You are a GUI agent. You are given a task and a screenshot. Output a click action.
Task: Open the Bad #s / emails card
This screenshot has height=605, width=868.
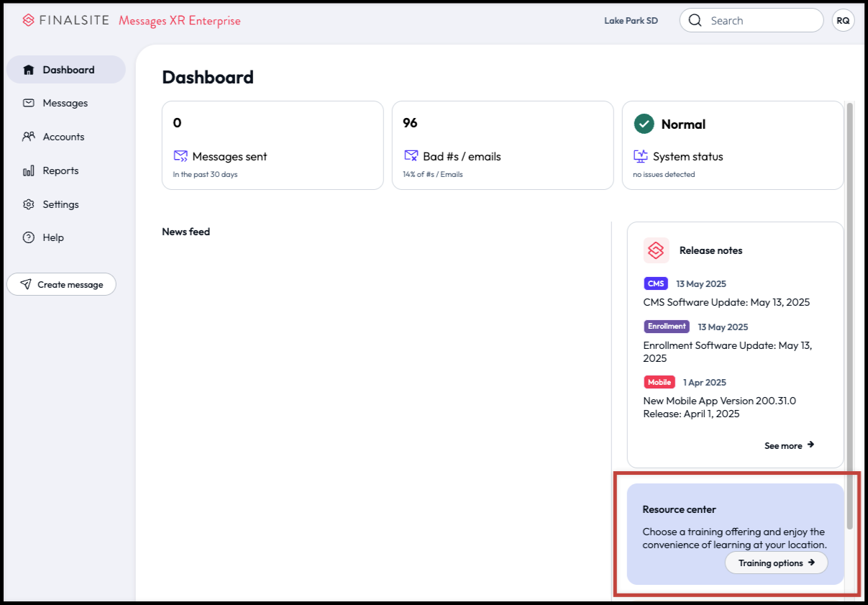502,145
